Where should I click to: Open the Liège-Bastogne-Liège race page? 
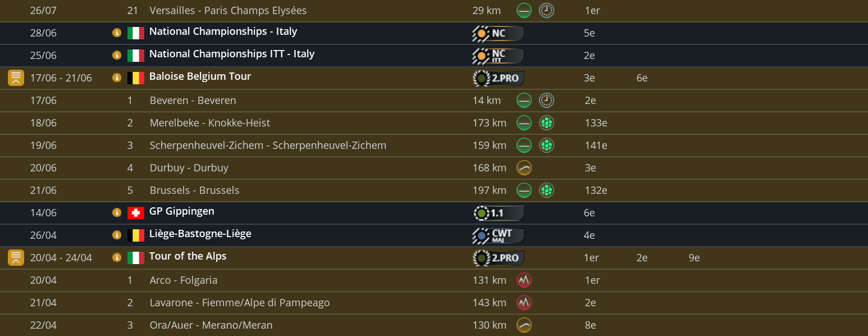click(200, 234)
